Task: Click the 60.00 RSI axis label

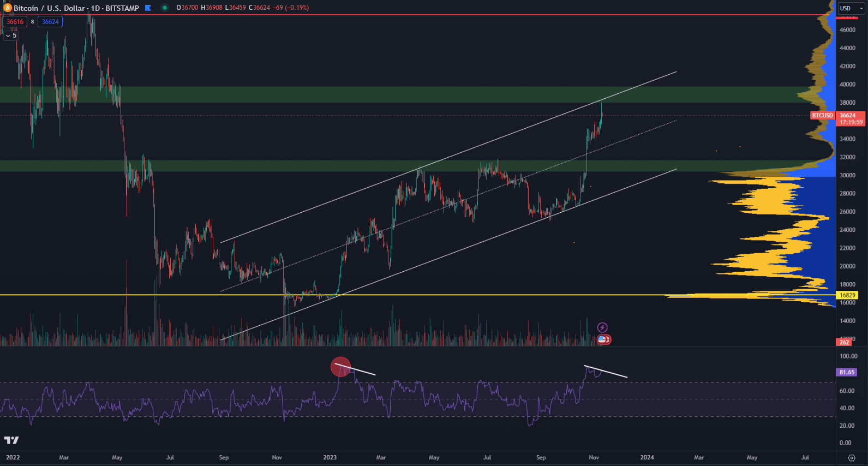Action: [x=847, y=391]
